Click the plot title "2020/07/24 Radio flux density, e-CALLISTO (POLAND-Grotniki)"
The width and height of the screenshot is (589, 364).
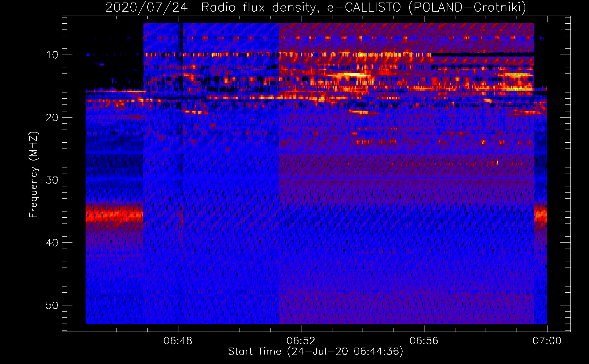316,7
